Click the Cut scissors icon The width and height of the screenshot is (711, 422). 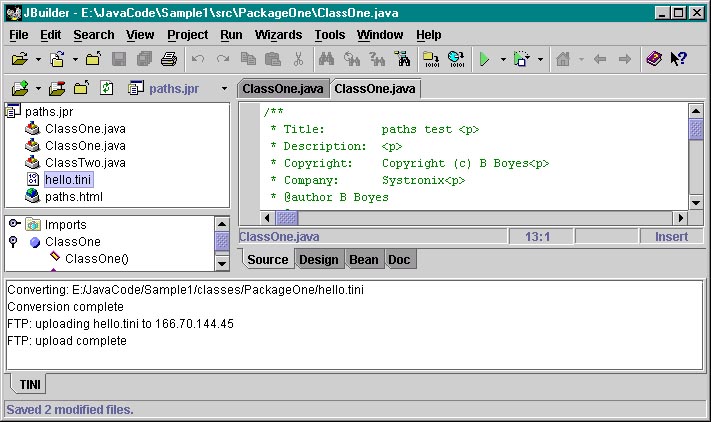(x=298, y=60)
